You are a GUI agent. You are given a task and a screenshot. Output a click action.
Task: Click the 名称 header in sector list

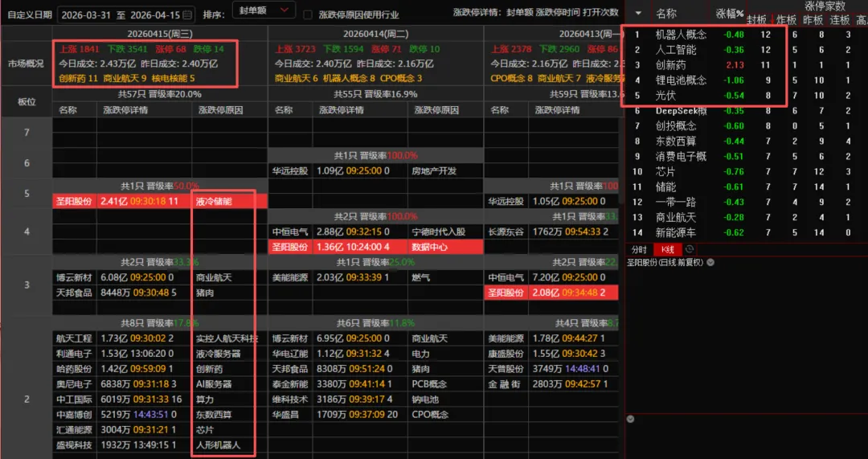[666, 14]
